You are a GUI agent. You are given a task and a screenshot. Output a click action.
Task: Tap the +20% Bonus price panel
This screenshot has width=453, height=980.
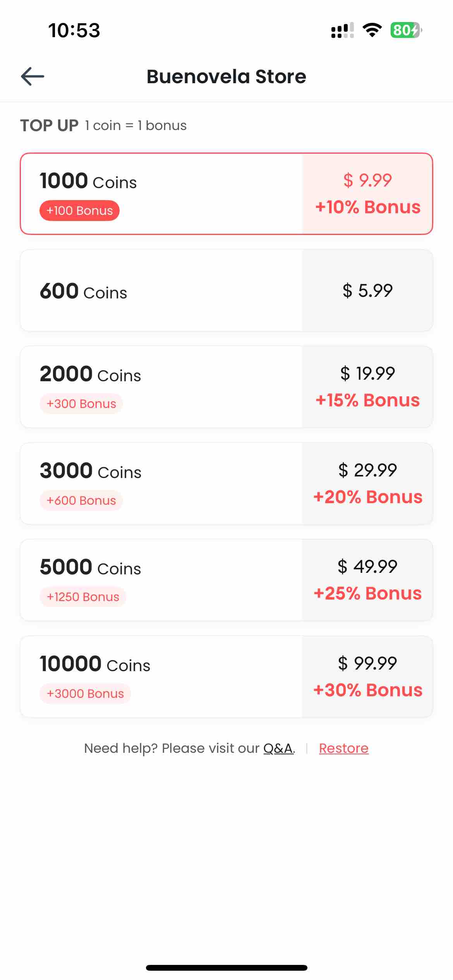[367, 483]
